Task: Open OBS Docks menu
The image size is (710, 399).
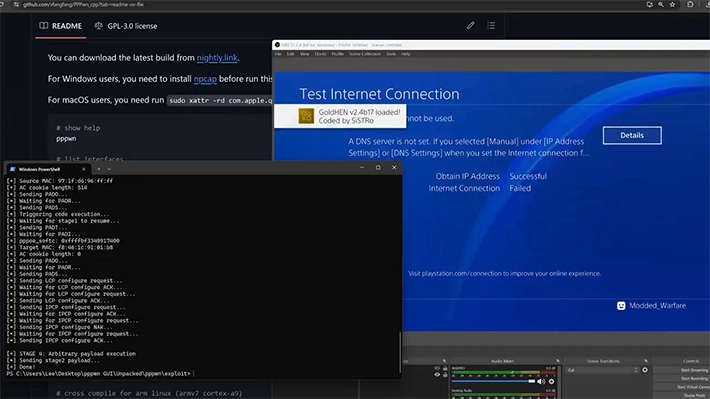Action: [x=320, y=54]
